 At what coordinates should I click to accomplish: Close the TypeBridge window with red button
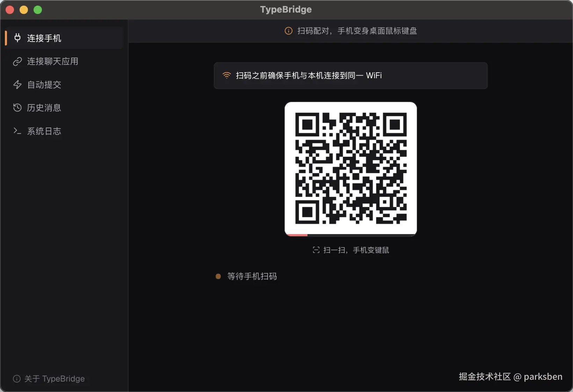pyautogui.click(x=10, y=10)
